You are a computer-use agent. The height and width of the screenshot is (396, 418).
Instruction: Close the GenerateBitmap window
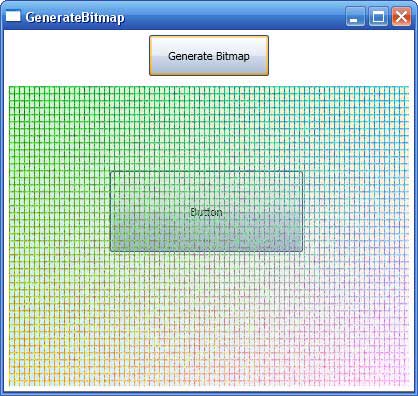pos(401,16)
